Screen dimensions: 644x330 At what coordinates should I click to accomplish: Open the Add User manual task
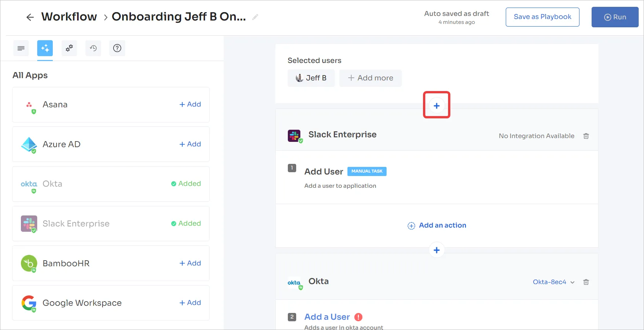click(324, 171)
